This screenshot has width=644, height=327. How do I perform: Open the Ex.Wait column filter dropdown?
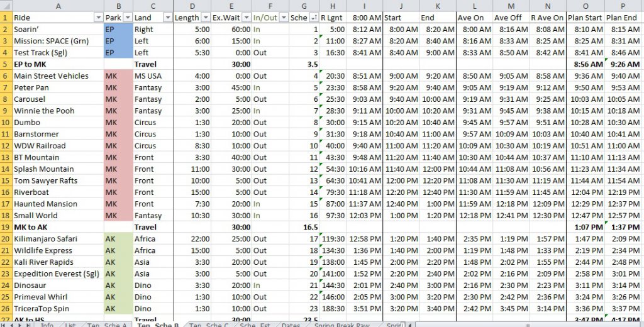(x=246, y=18)
